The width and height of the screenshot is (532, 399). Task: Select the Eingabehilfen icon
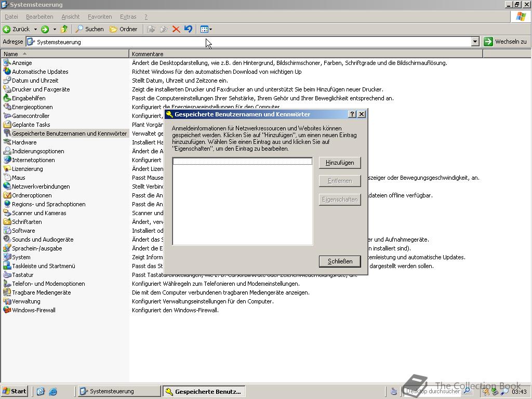[x=7, y=98]
